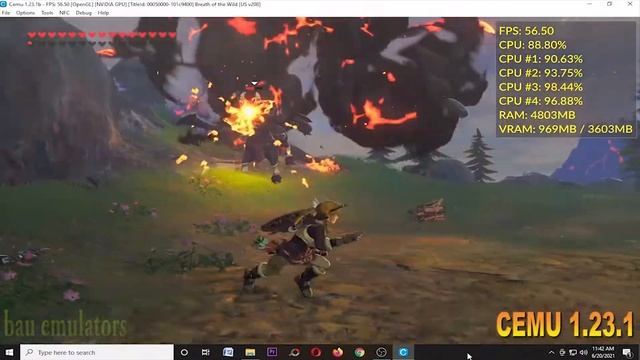Click the word taskbar icon beside Task View

coord(228,352)
